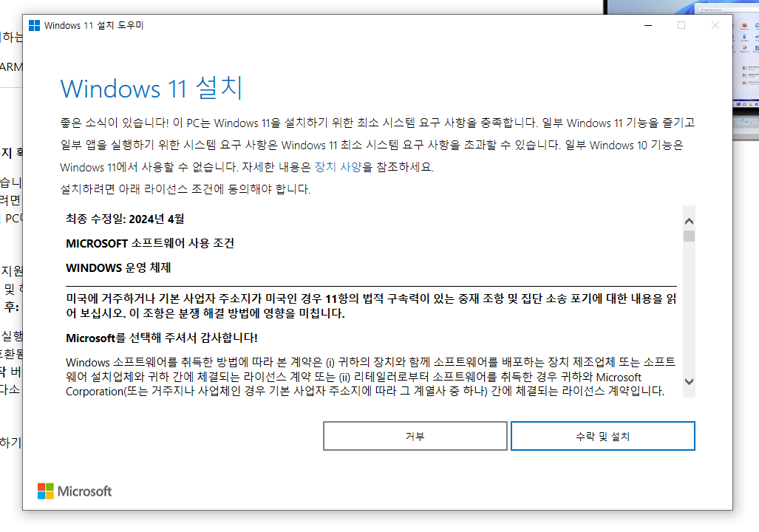Click the 최종 수정일: 2024년 4월 line

125,219
